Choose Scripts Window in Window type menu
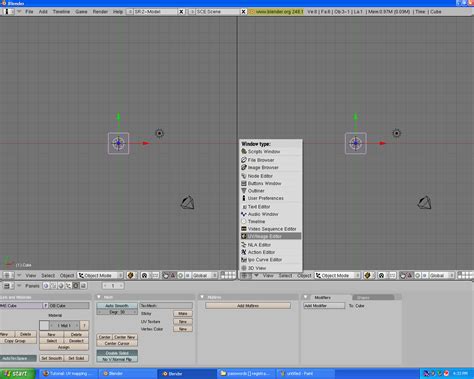474x379 pixels. click(x=271, y=152)
